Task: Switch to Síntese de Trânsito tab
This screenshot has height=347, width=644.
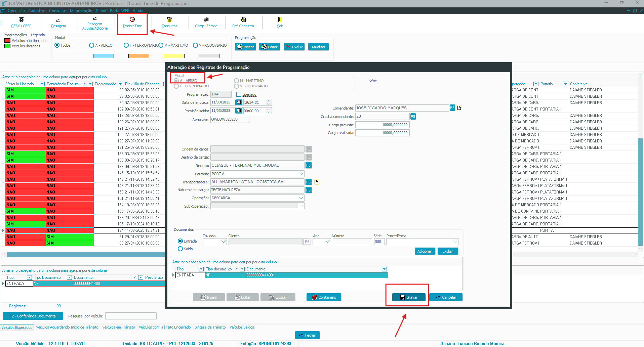Action: tap(210, 327)
